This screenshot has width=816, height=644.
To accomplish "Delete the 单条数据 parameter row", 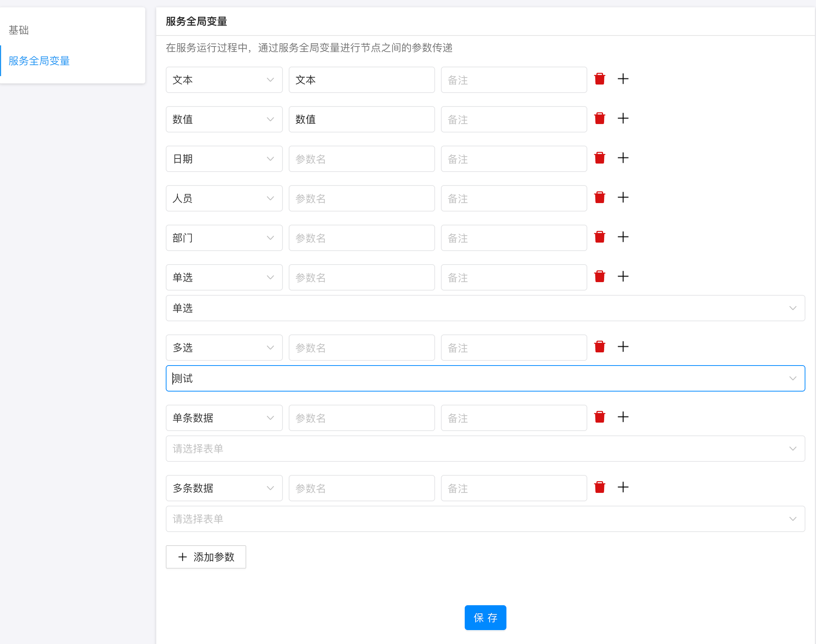I will click(x=599, y=417).
